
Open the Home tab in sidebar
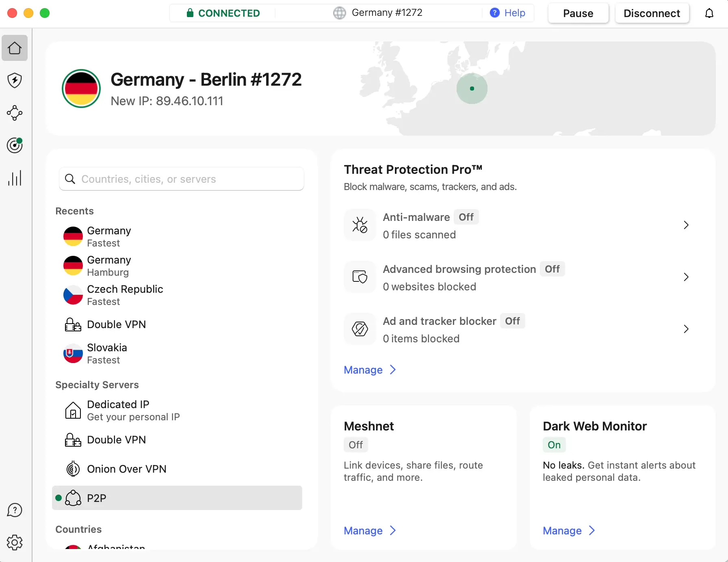[x=15, y=48]
